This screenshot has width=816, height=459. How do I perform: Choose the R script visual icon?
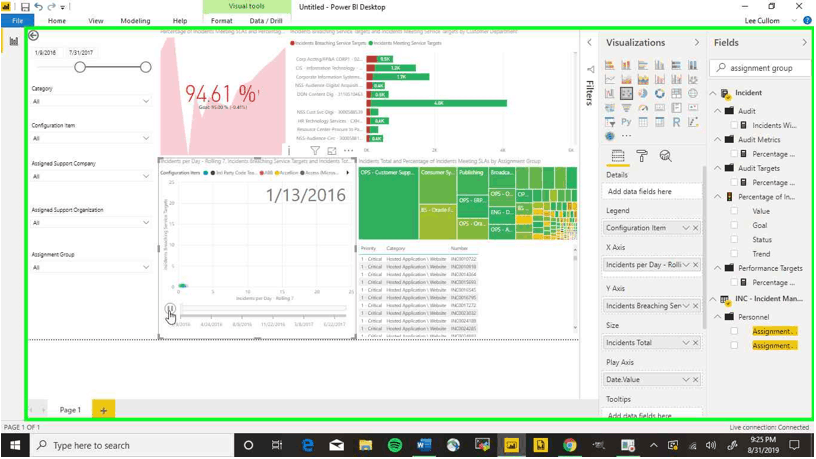click(677, 122)
